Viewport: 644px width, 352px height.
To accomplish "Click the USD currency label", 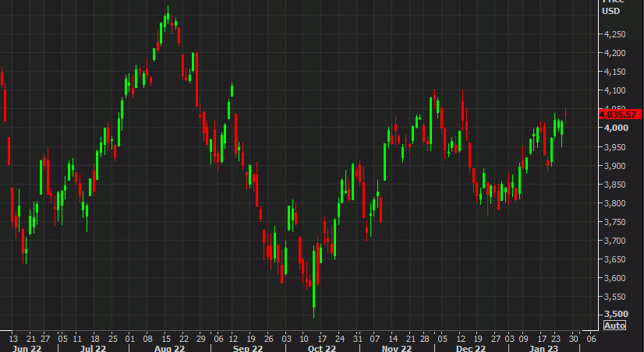I will pyautogui.click(x=610, y=11).
